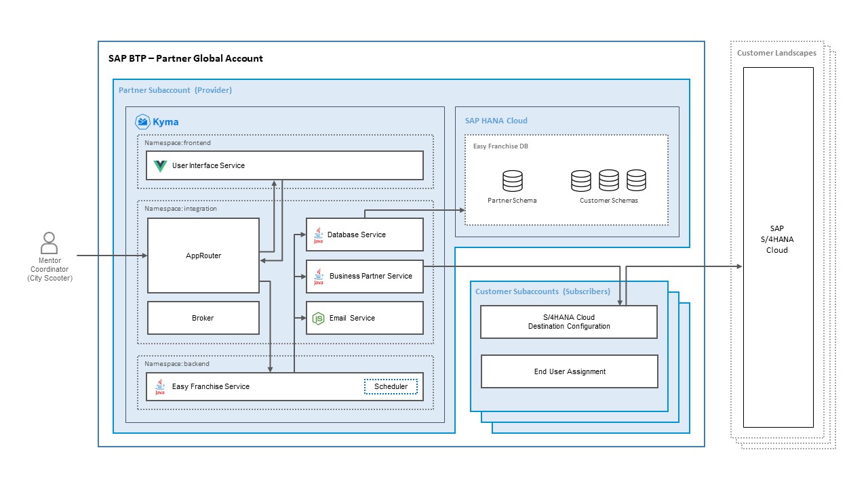Image resolution: width=868 pixels, height=488 pixels.
Task: Click the S/4HANA Cloud Destination Configuration box
Action: (569, 322)
